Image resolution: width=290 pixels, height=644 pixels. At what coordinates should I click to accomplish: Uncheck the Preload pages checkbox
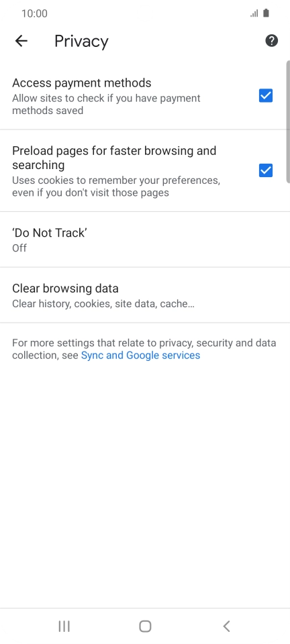tap(266, 170)
